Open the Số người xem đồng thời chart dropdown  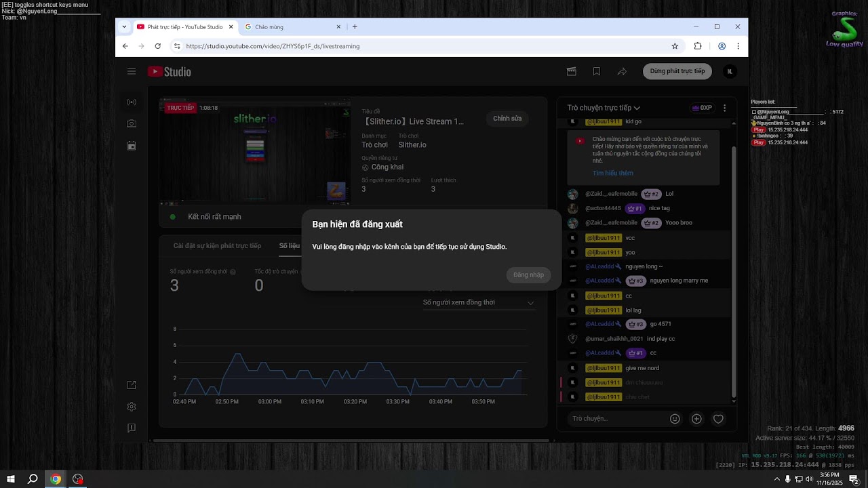[478, 302]
